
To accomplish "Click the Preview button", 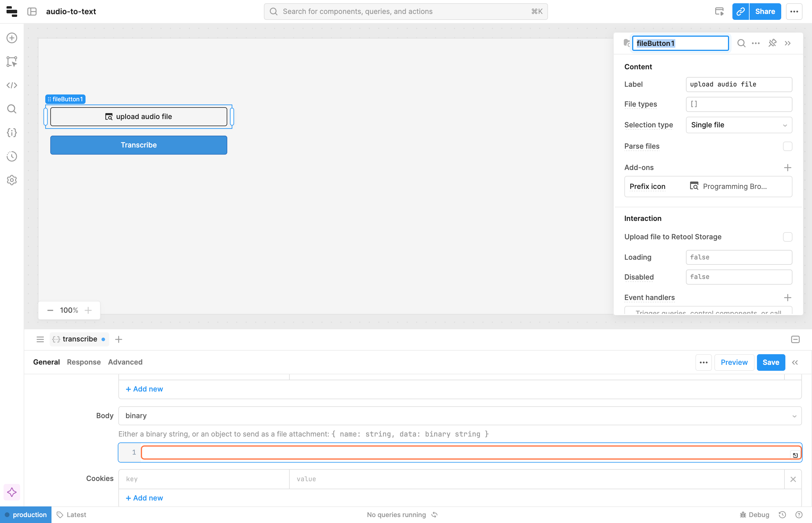I will (x=734, y=362).
